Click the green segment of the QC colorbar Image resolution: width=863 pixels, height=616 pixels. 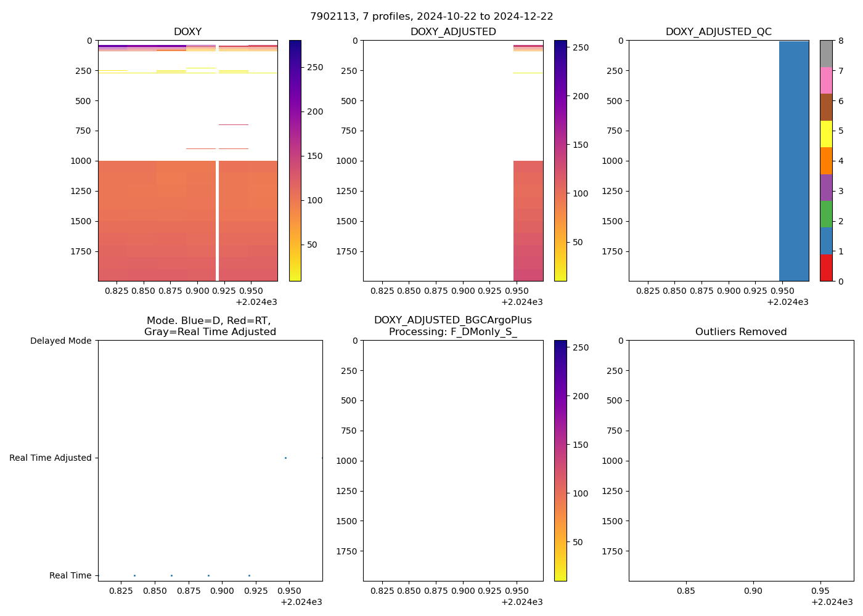tap(826, 214)
